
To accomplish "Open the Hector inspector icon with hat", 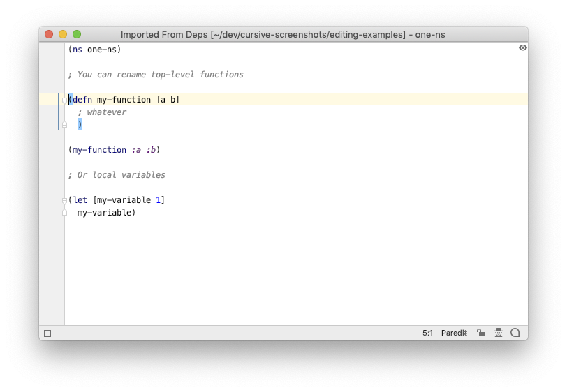I will pyautogui.click(x=499, y=333).
